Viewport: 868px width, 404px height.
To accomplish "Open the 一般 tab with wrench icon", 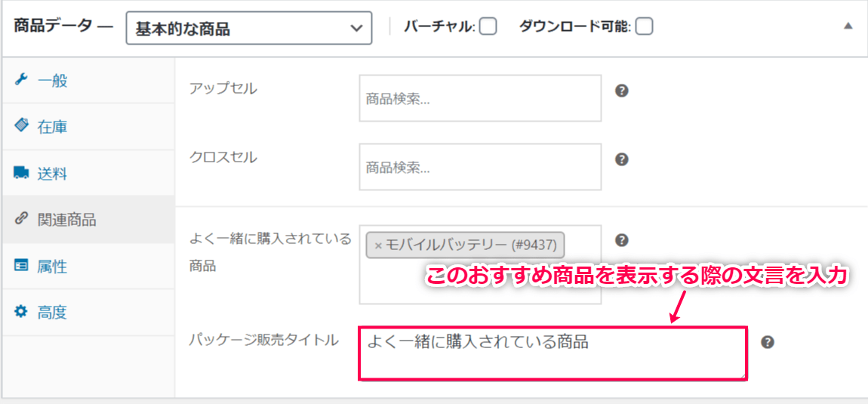I will pos(88,81).
